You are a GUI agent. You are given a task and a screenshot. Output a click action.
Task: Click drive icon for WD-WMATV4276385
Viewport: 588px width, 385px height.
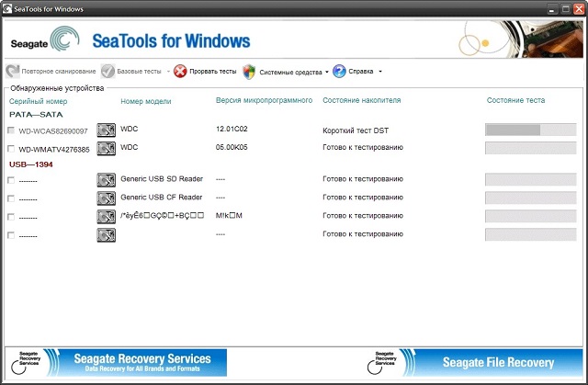click(x=107, y=148)
